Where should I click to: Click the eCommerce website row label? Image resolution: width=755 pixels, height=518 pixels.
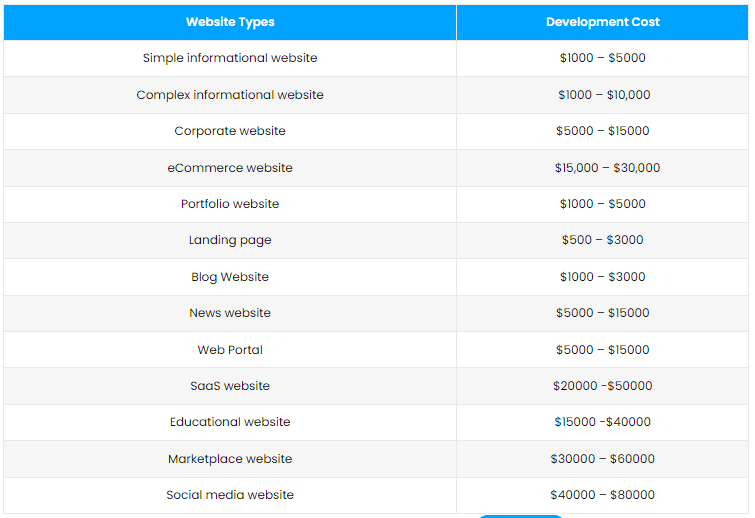click(x=230, y=168)
